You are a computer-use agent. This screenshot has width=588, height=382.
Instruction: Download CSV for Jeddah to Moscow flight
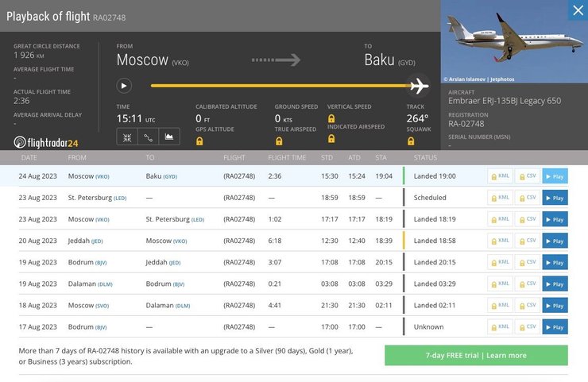[527, 240]
